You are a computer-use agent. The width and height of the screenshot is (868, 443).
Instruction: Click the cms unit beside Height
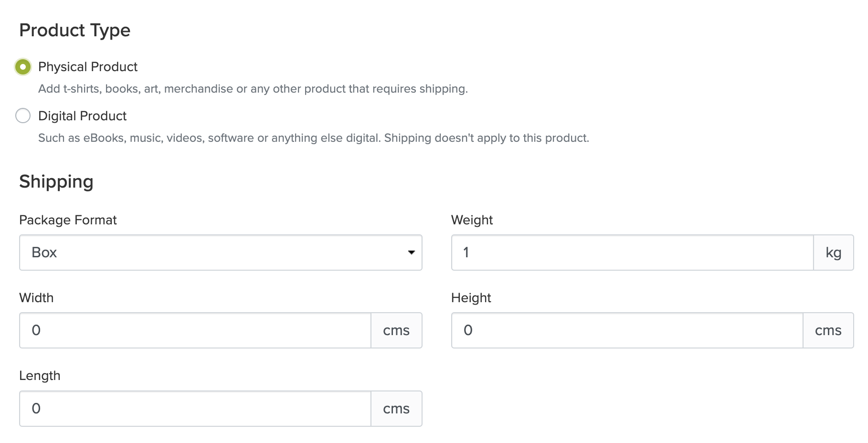[828, 330]
